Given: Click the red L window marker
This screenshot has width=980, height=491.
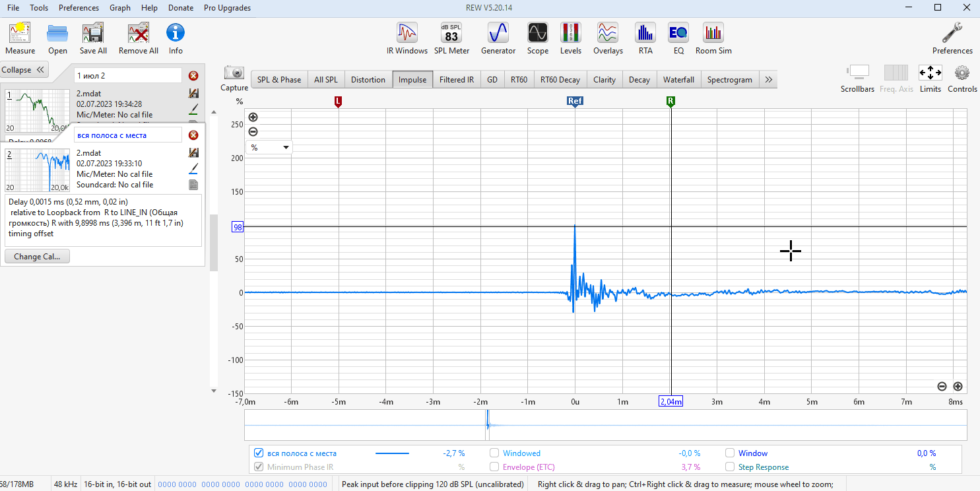Looking at the screenshot, I should pos(339,102).
